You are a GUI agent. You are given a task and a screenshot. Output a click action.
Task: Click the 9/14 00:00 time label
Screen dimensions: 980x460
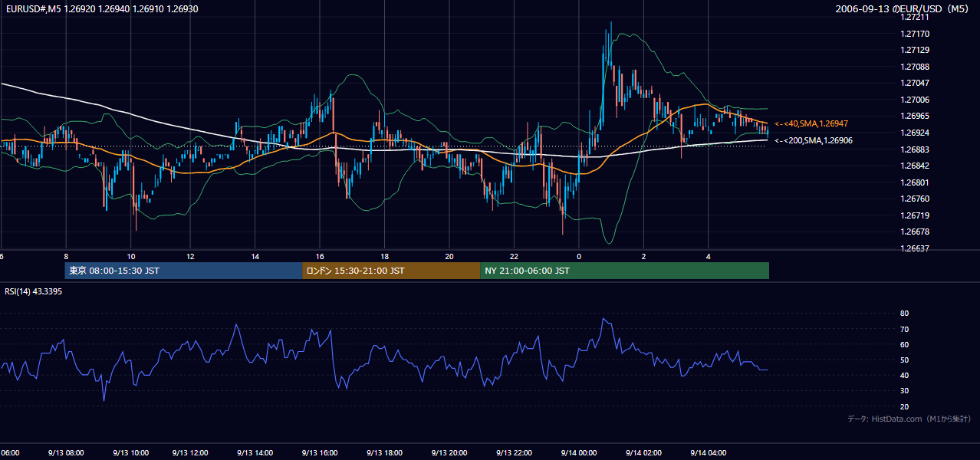[x=580, y=452]
